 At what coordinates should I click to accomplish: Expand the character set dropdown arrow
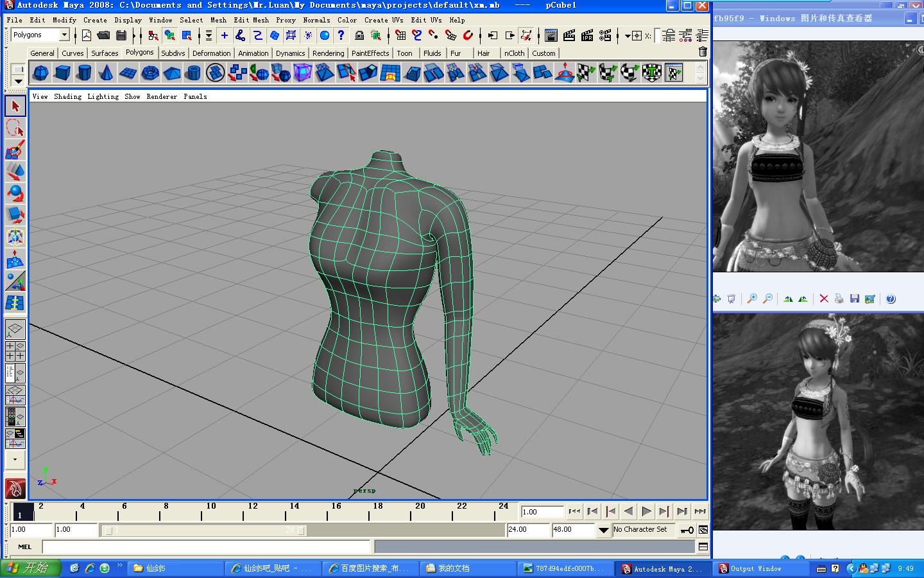(603, 530)
